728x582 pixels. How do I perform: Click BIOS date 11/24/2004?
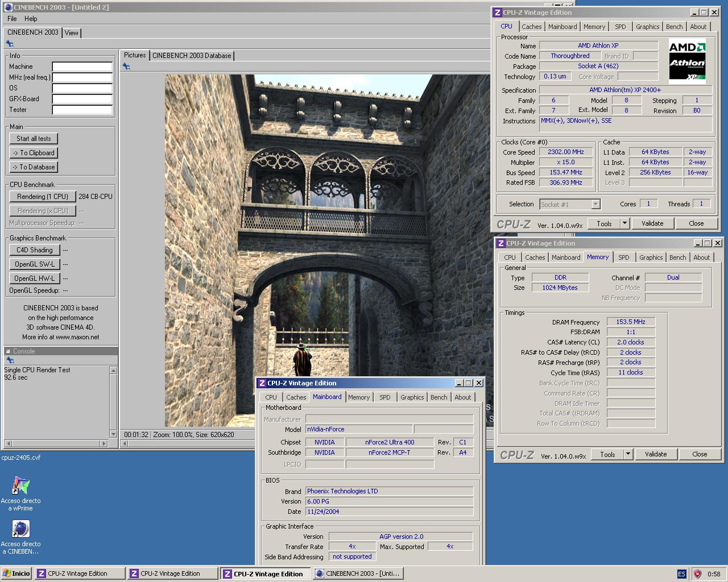click(389, 512)
